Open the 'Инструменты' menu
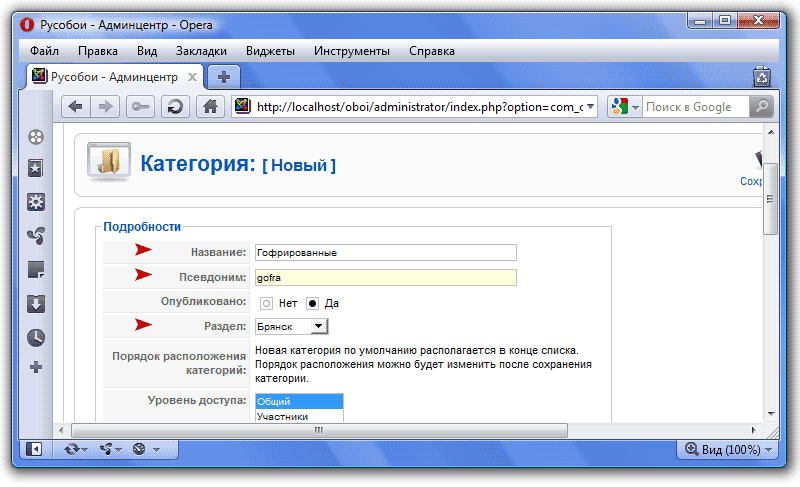This screenshot has height=487, width=800. click(351, 51)
